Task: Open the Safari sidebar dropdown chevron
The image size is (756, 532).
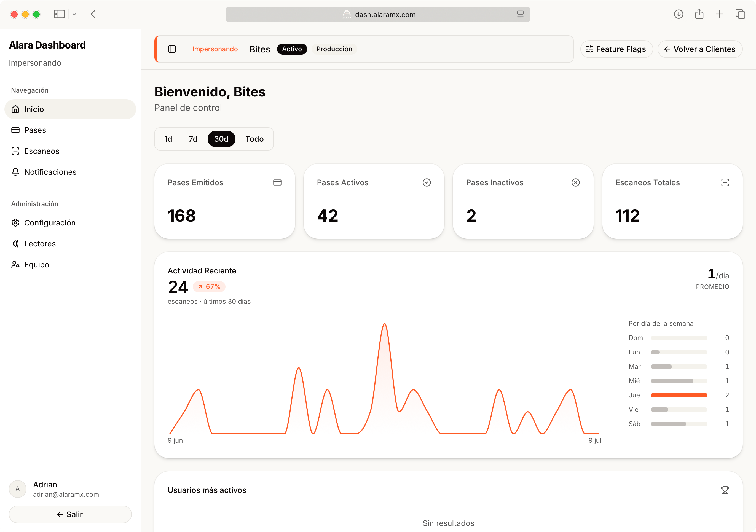Action: (74, 14)
